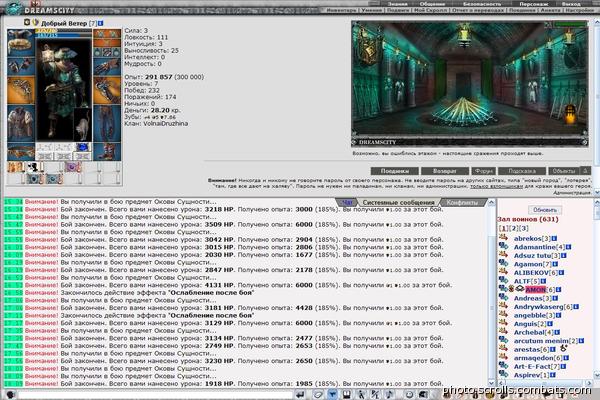Image resolution: width=600 pixels, height=400 pixels.
Task: Click the Выход menu item
Action: [571, 3]
